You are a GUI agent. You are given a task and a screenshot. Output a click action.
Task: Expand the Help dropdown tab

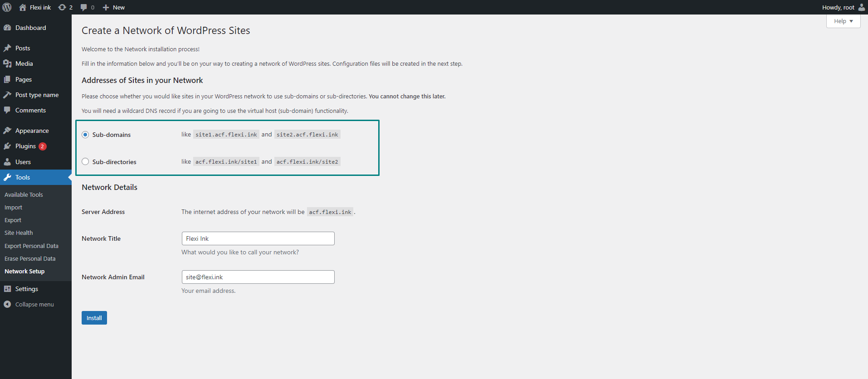(x=843, y=21)
